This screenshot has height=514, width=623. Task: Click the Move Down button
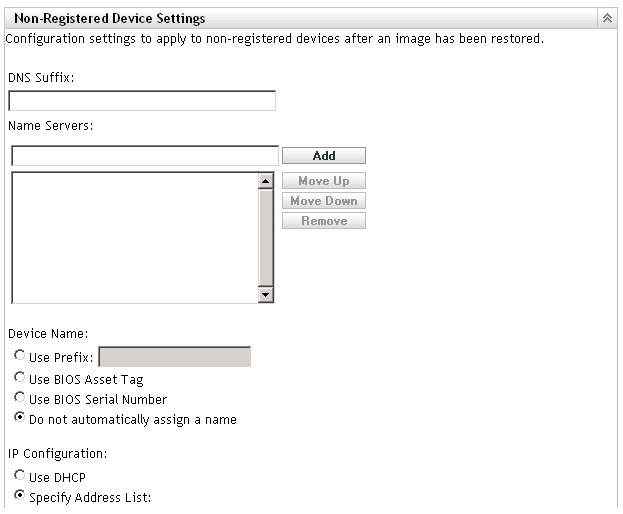(x=324, y=201)
